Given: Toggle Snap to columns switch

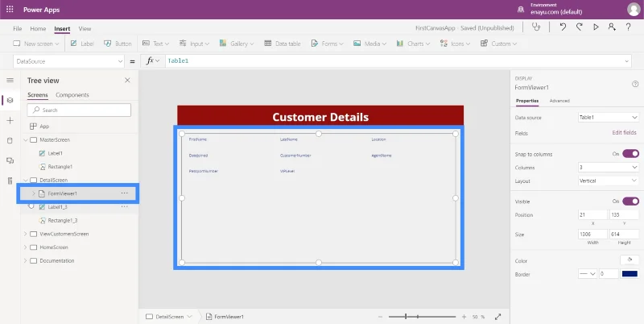Looking at the screenshot, I should pyautogui.click(x=630, y=154).
